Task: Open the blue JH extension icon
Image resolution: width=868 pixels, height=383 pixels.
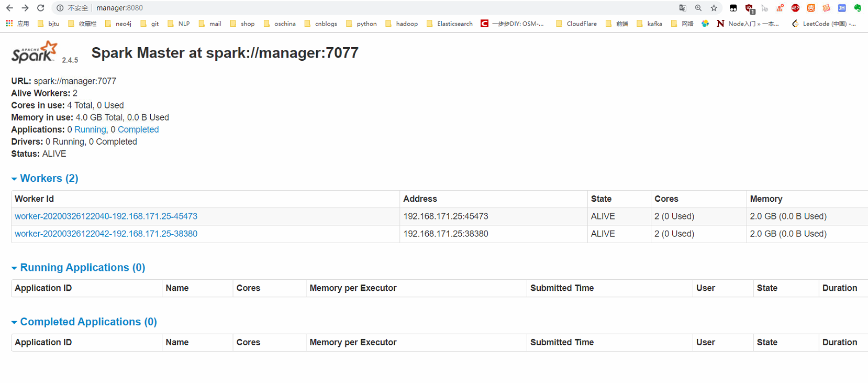Action: tap(842, 8)
